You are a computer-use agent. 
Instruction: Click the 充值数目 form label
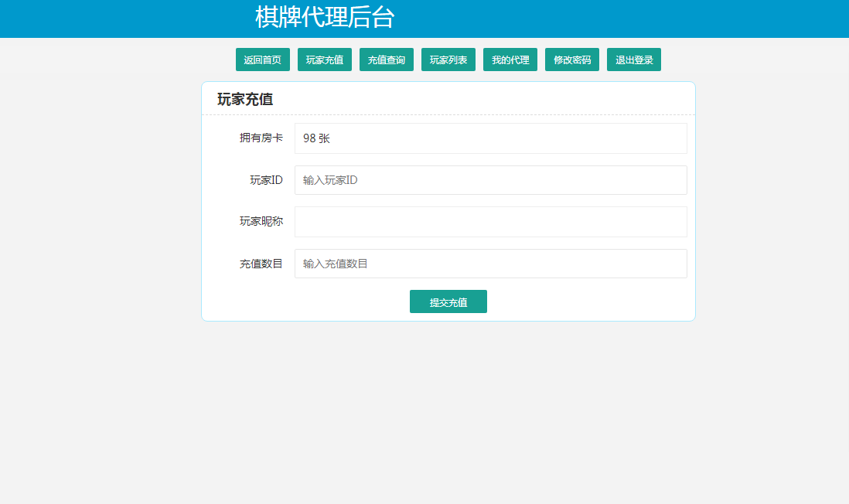coord(263,263)
